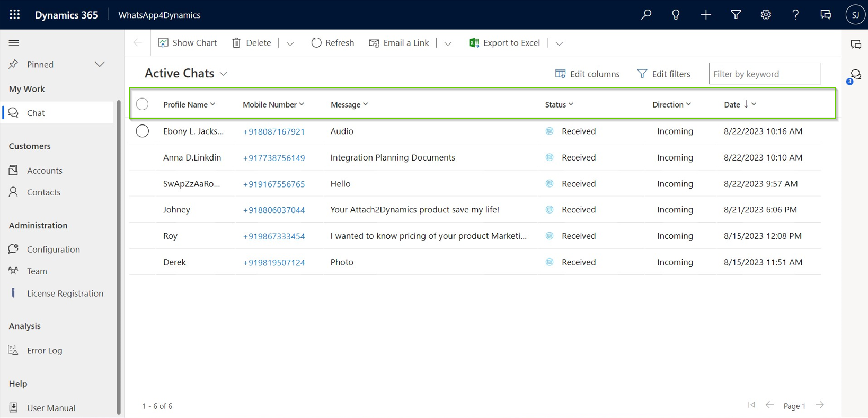Click Email a Link command
This screenshot has width=868, height=418.
(399, 42)
